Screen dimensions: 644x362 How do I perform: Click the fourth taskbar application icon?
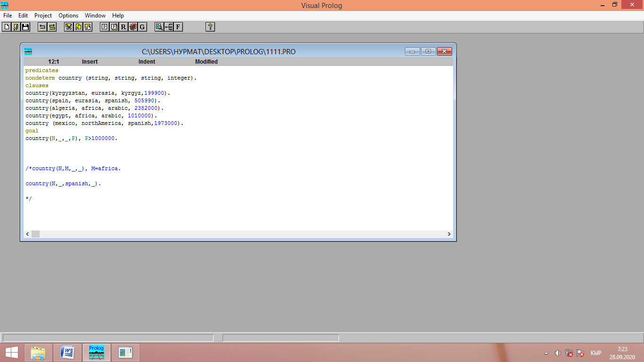(126, 353)
